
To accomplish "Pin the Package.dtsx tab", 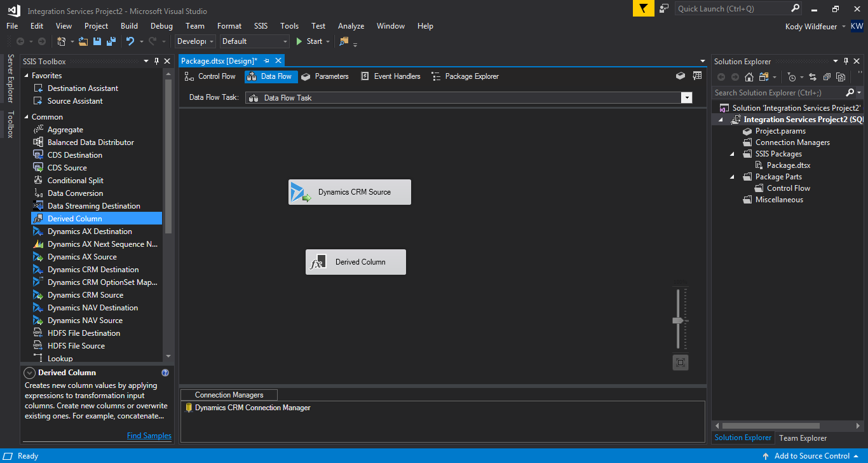I will click(267, 60).
